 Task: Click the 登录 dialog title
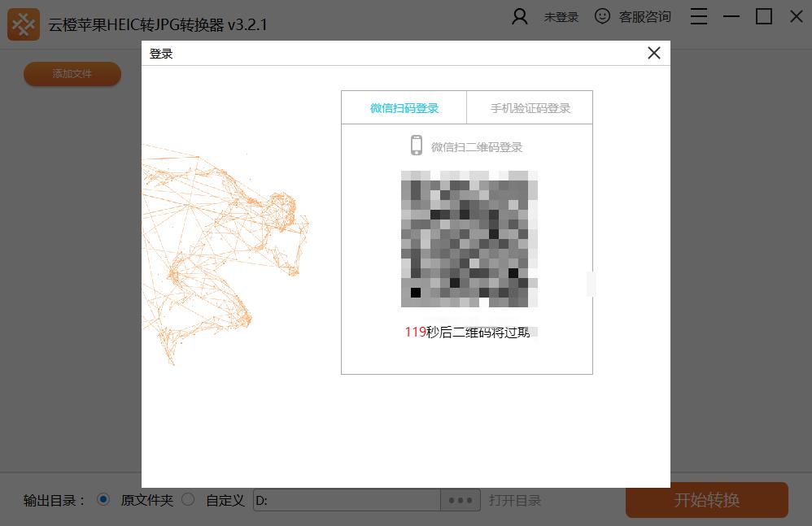click(x=161, y=54)
